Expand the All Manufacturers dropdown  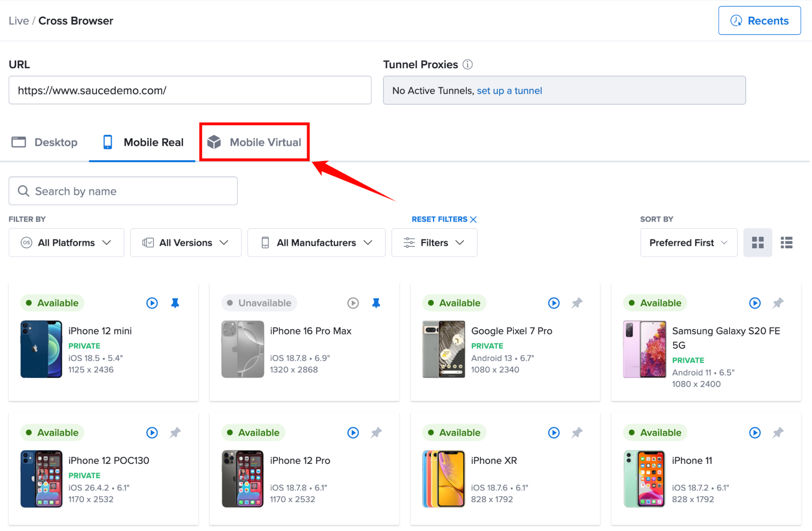point(316,243)
